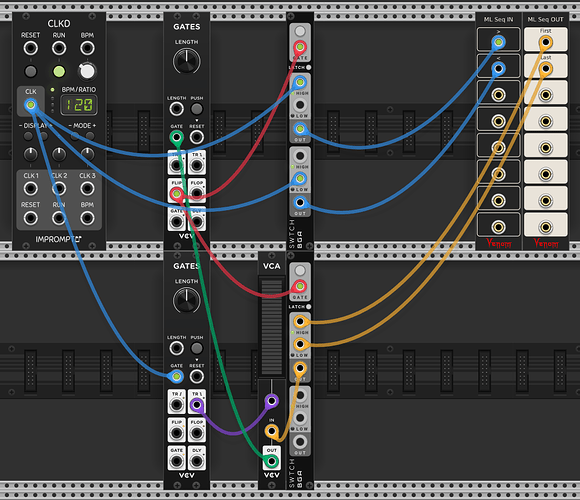Screen dimensions: 580x500
Task: Click the DLY output jack on upper GATES
Action: [197, 222]
